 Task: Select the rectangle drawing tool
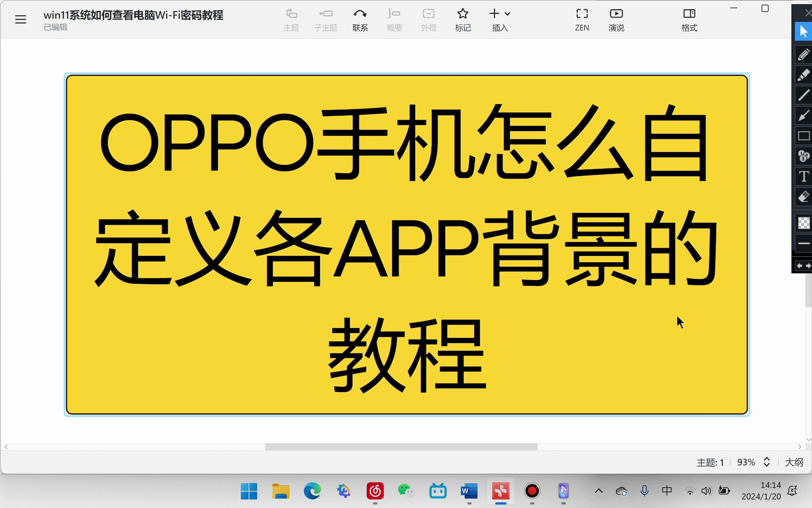[x=804, y=136]
